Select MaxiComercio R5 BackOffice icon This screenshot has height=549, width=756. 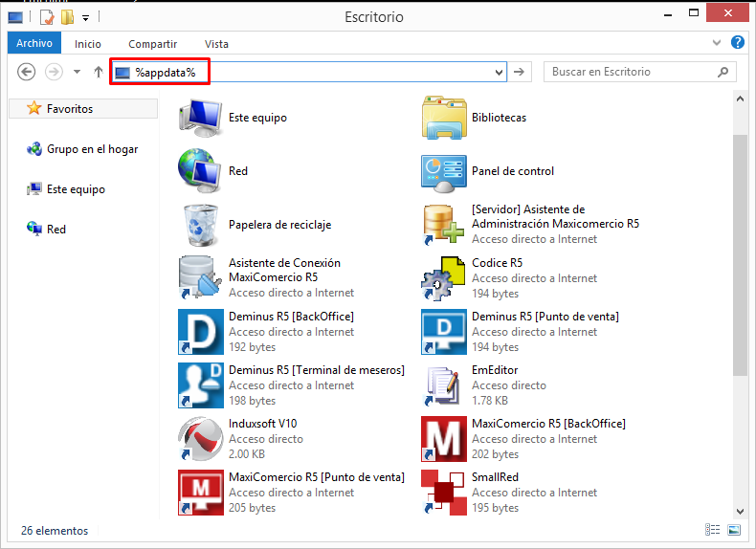444,439
